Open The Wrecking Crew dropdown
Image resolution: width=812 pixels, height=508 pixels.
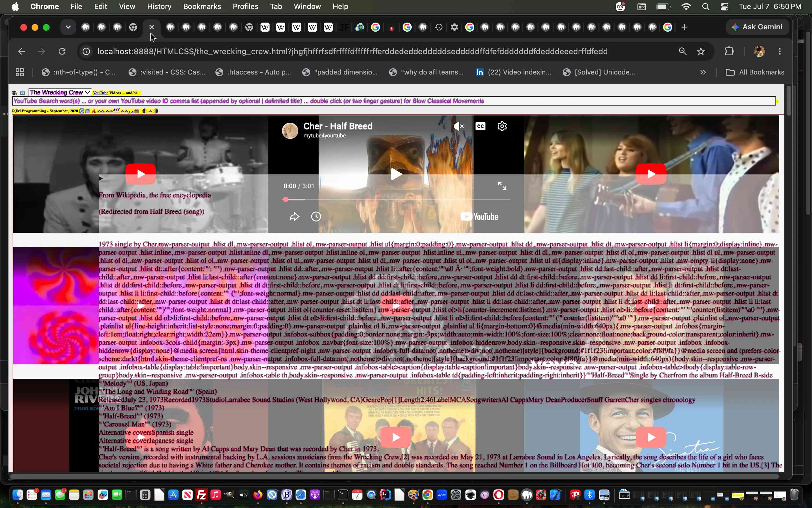[x=60, y=92]
